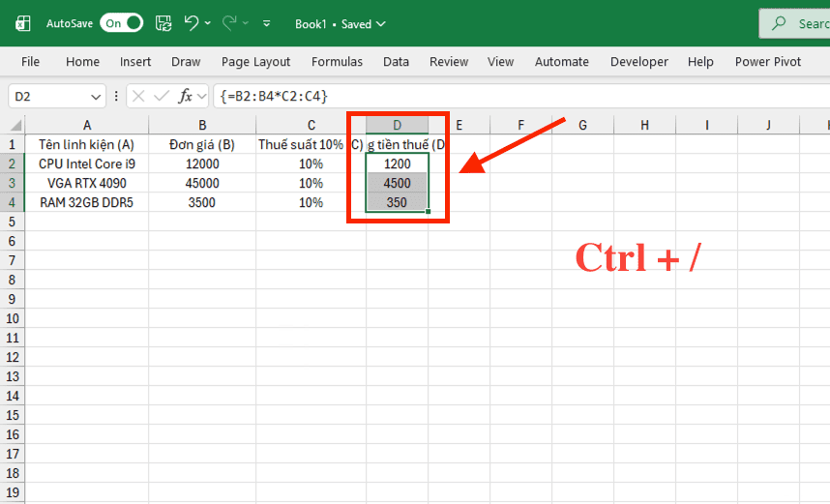Screen dimensions: 830x504
Task: Open the Redo history dropdown arrow
Action: pos(246,23)
